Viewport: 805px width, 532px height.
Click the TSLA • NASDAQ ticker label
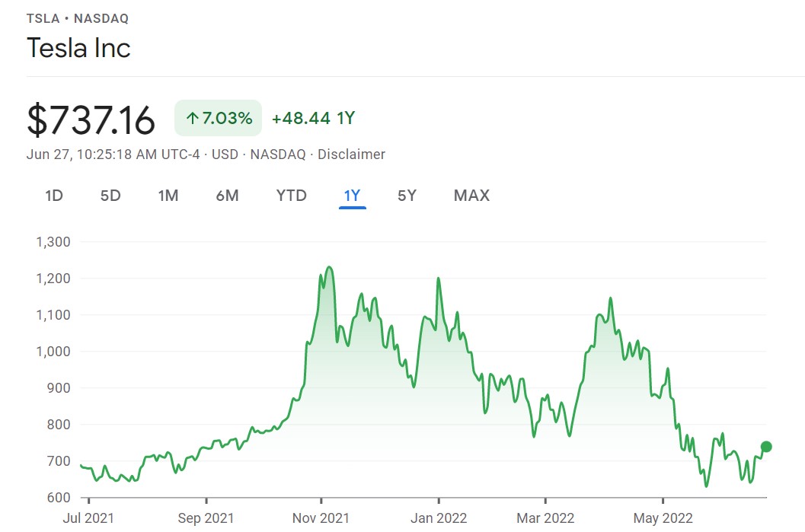(x=78, y=18)
